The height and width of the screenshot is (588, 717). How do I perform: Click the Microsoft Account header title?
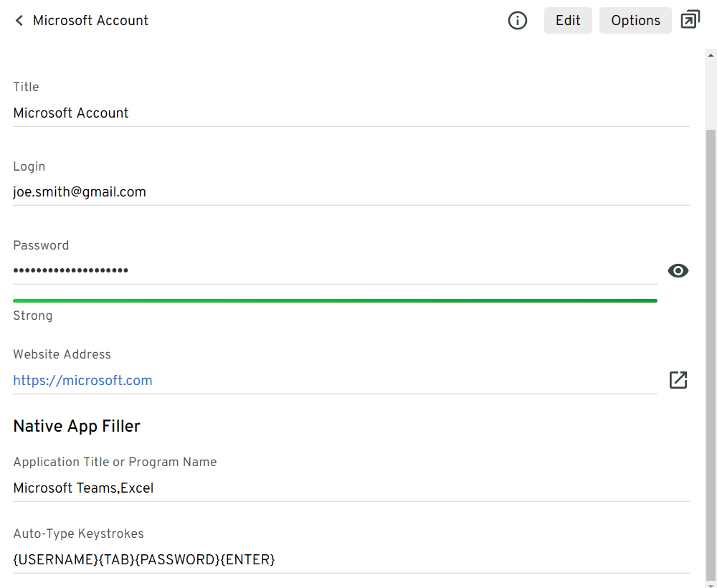[90, 21]
